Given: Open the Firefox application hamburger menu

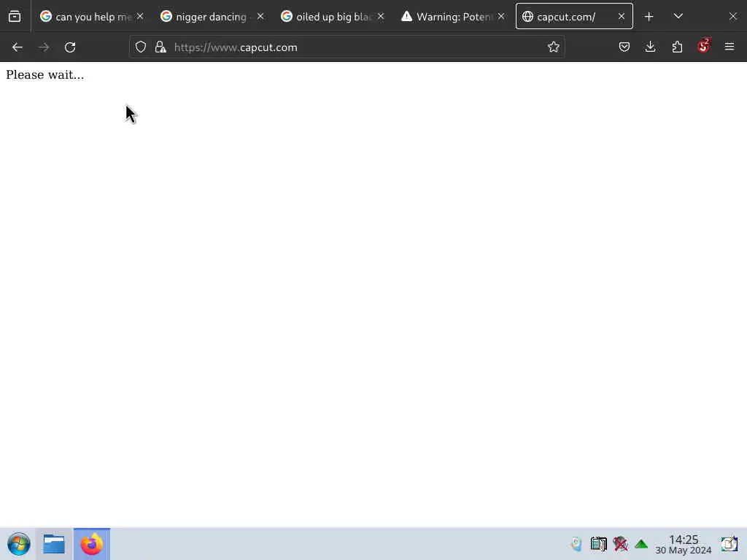Looking at the screenshot, I should 729,47.
